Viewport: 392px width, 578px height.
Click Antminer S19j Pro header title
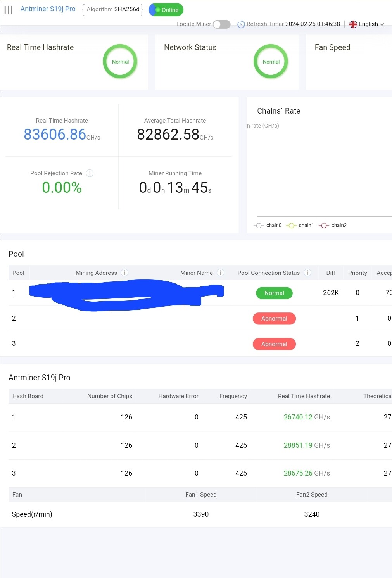coord(48,9)
